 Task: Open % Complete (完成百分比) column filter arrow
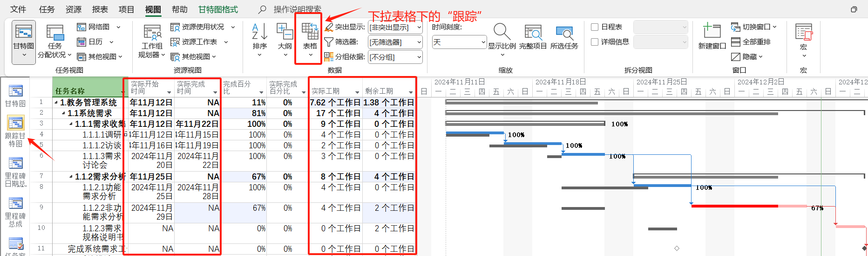261,92
